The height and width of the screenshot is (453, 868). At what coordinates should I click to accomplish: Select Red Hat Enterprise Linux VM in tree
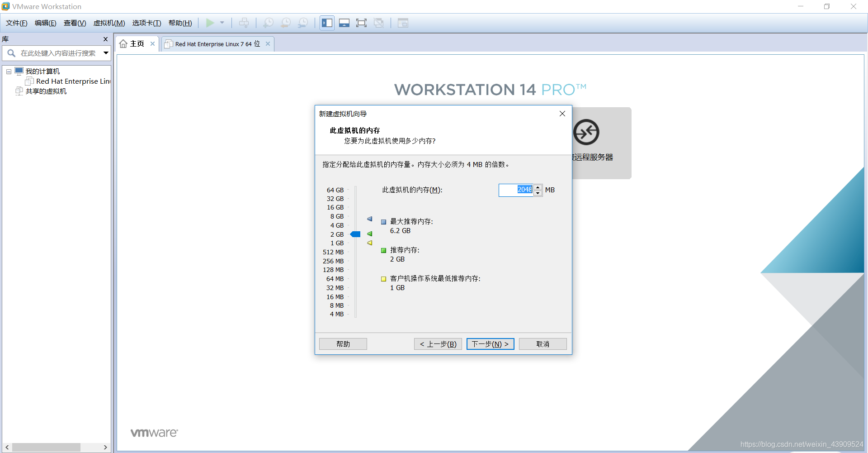(73, 81)
